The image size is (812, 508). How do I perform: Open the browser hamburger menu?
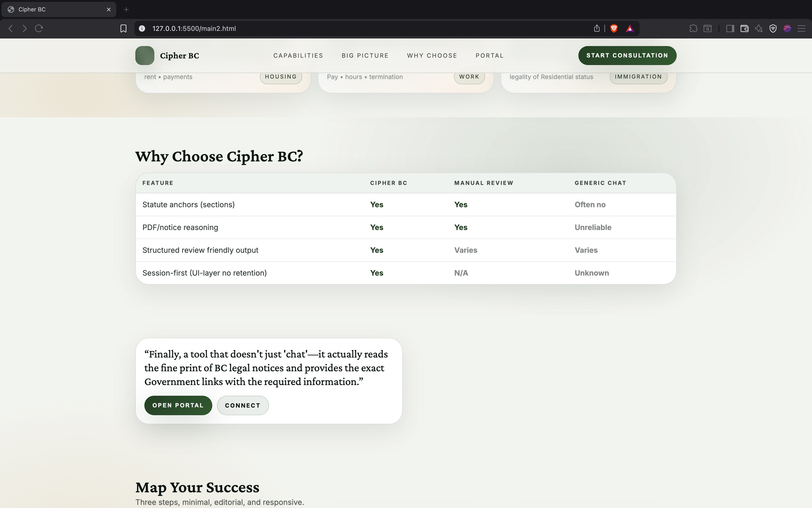[802, 28]
